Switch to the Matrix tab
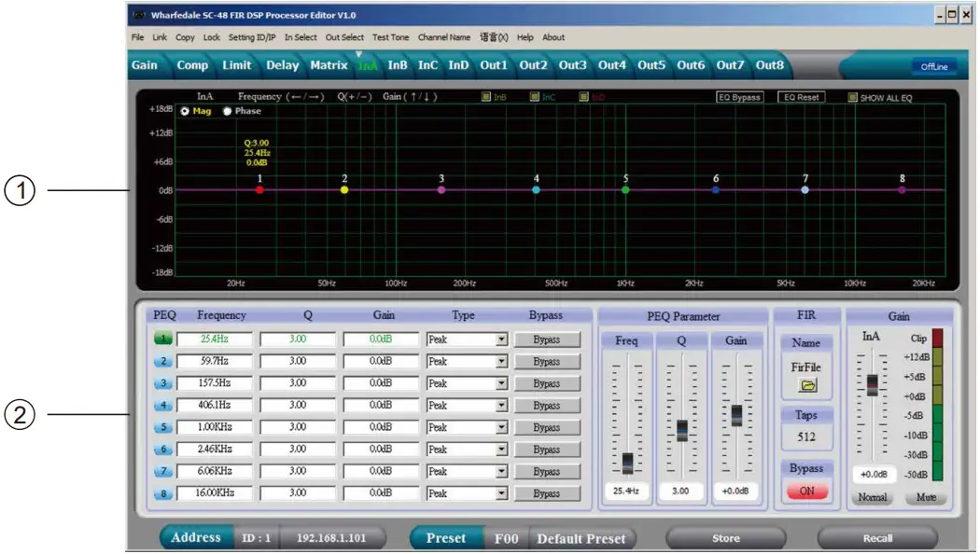This screenshot has height=554, width=980. pos(329,65)
